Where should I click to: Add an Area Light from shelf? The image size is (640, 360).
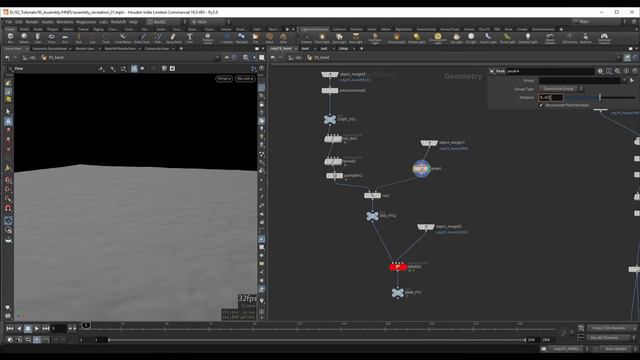(356, 38)
